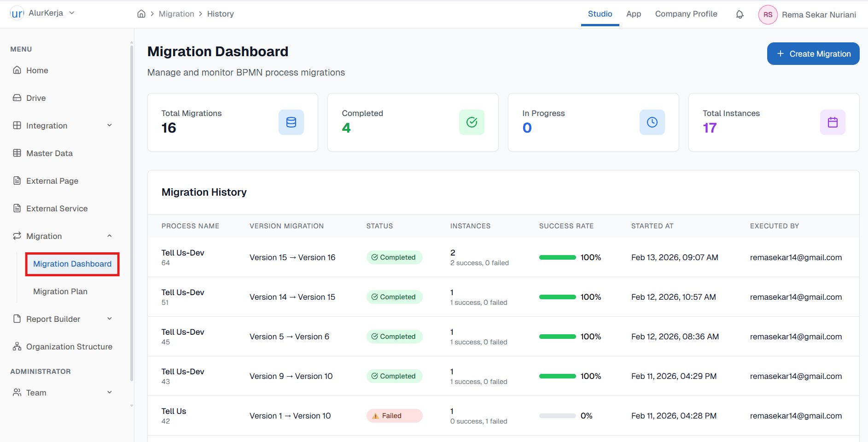This screenshot has width=868, height=442.
Task: Open Company Profile from the top menu
Action: [686, 14]
